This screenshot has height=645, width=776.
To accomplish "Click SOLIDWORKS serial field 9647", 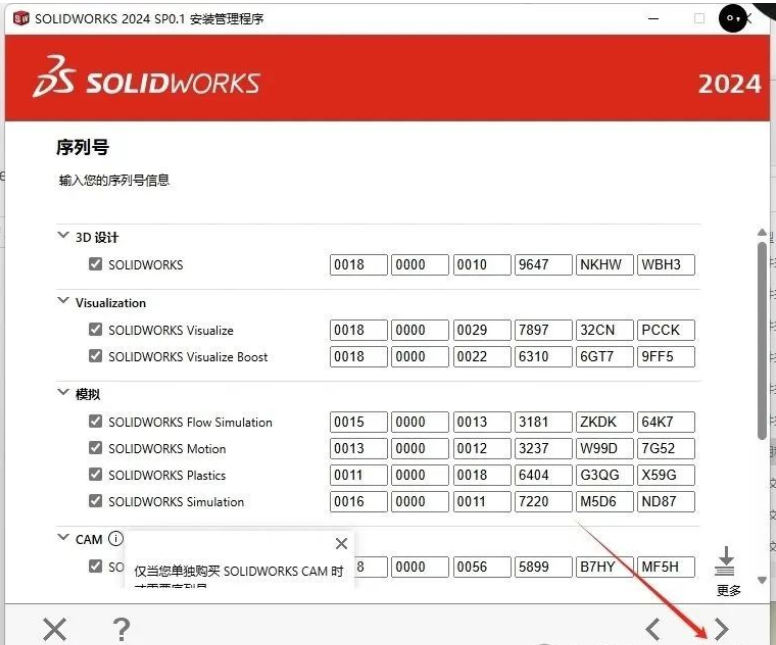I will [x=543, y=264].
